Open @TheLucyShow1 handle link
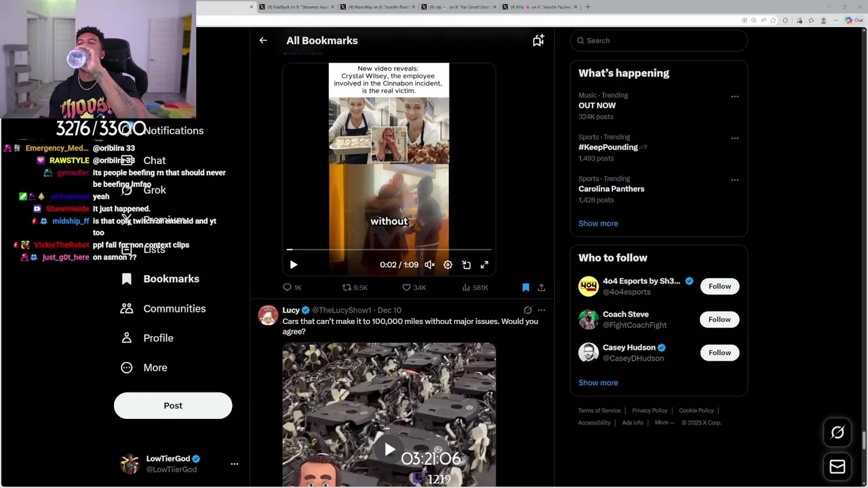The width and height of the screenshot is (868, 488). click(x=342, y=310)
